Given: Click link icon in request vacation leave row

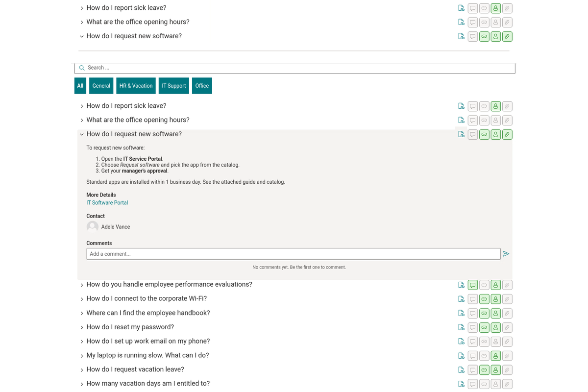Looking at the screenshot, I should pos(484,370).
